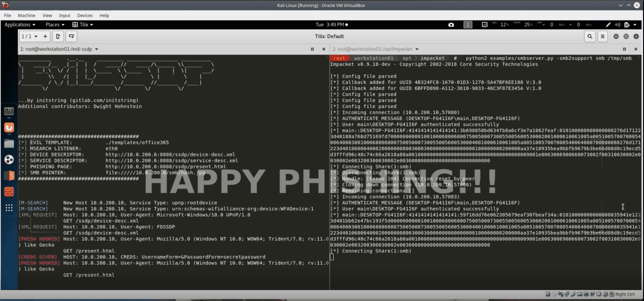The height and width of the screenshot is (301, 644).
Task: Click the volume speaker icon
Action: [x=617, y=25]
